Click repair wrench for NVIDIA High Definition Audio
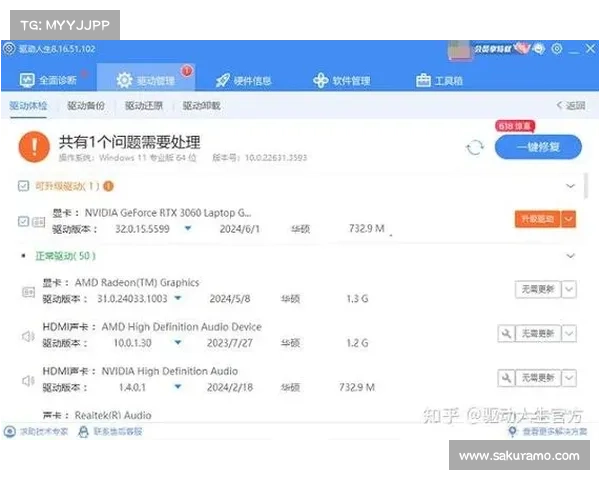The width and height of the screenshot is (600, 480). tap(506, 378)
